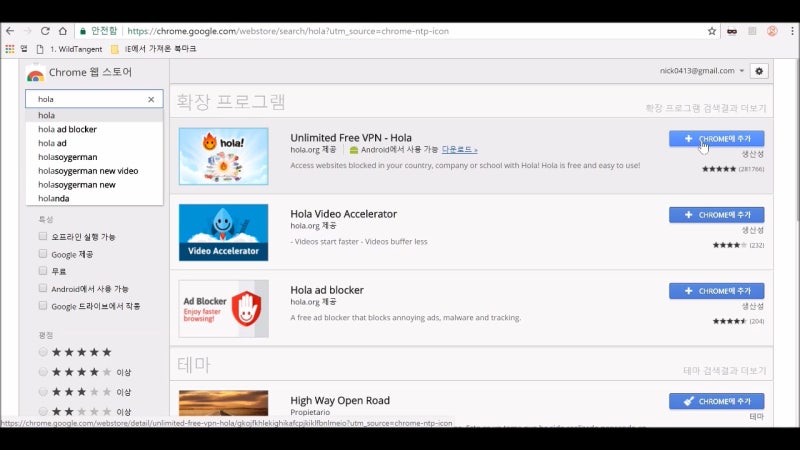Open the Hola ad blocker thumbnail
Viewport: 800px width, 450px height.
pyautogui.click(x=223, y=309)
